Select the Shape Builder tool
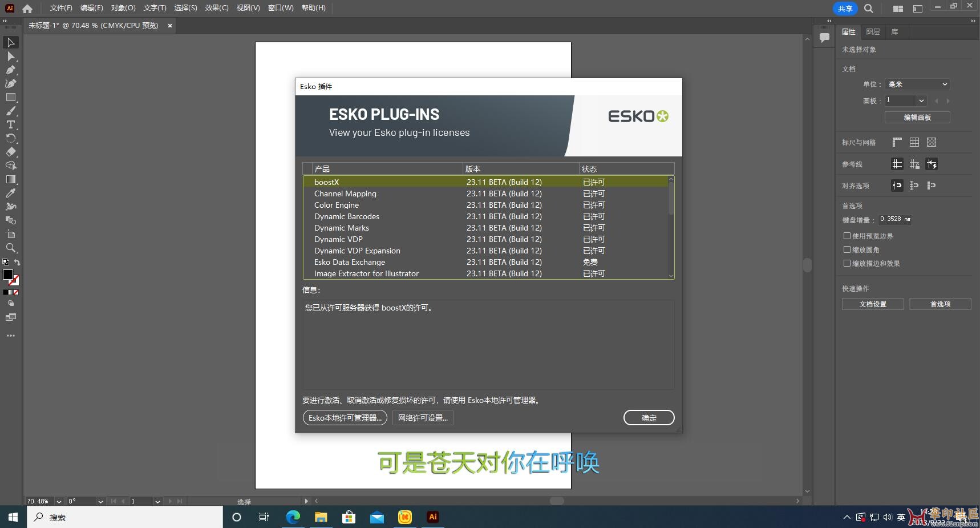 click(x=10, y=166)
